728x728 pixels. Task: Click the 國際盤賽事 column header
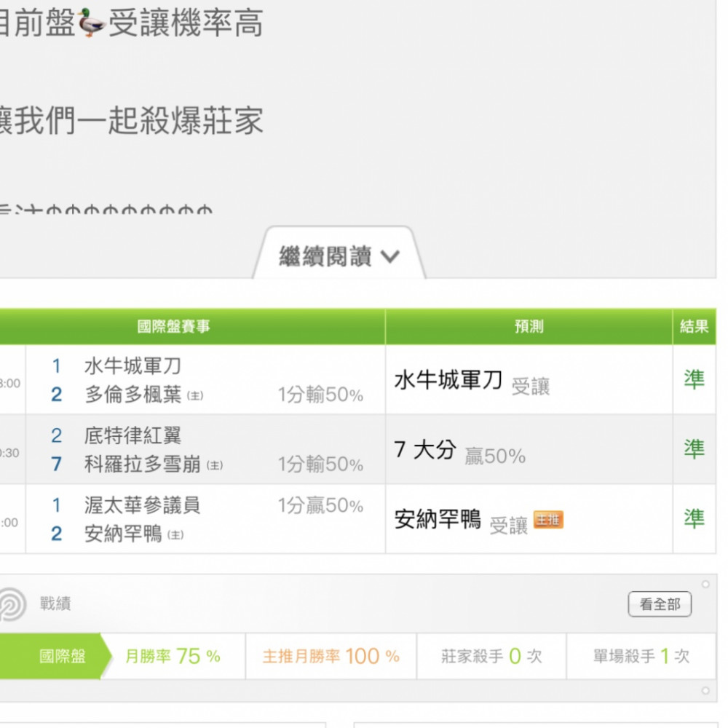pos(174,327)
